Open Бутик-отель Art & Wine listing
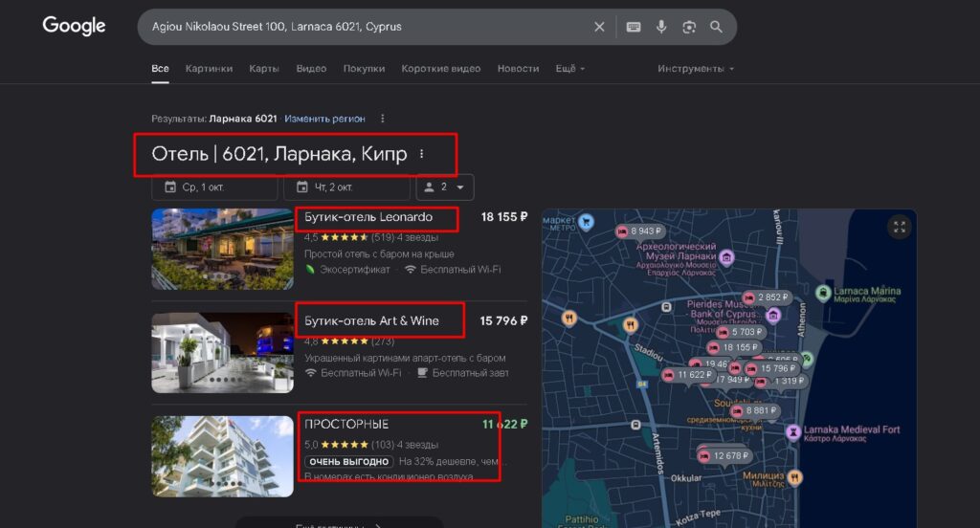 371,320
